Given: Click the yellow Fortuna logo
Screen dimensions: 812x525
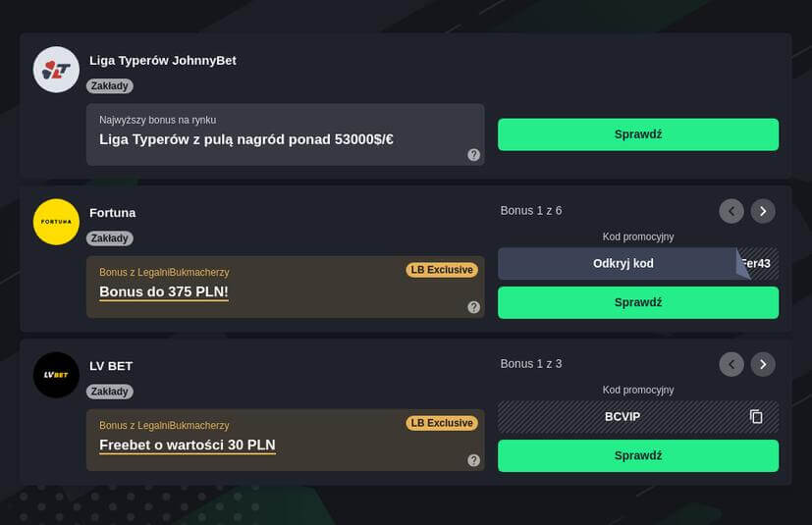Looking at the screenshot, I should [56, 222].
